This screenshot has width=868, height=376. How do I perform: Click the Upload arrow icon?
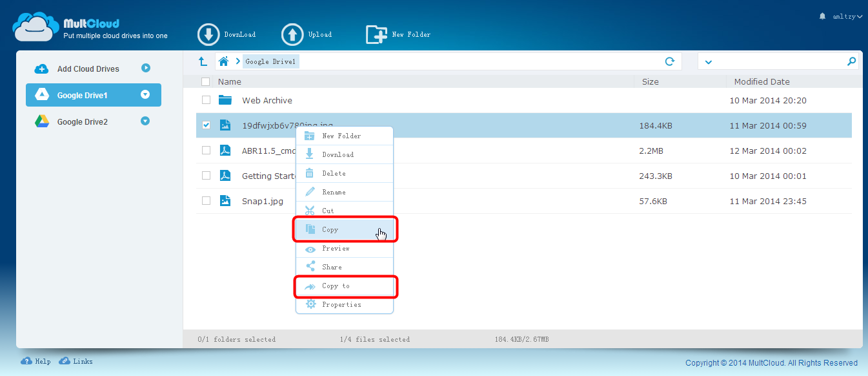[x=292, y=35]
